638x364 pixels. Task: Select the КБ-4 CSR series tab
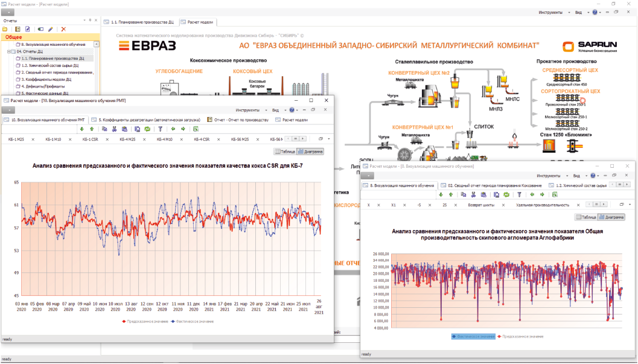pos(202,139)
